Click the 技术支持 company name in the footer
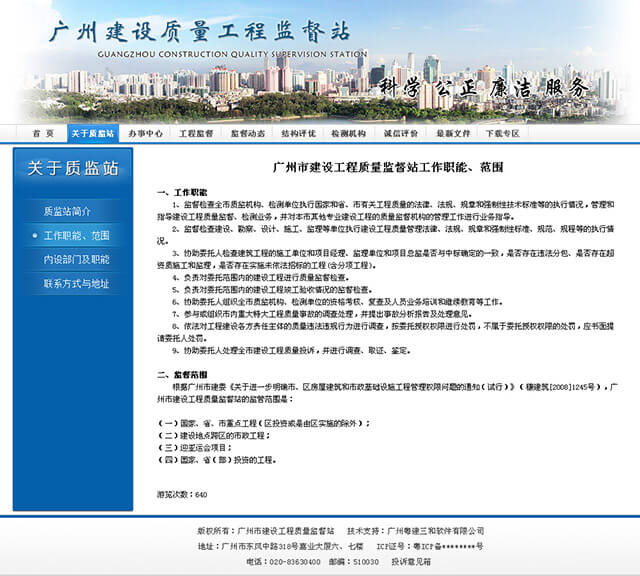Viewport: 640px width, 576px height. click(x=416, y=531)
